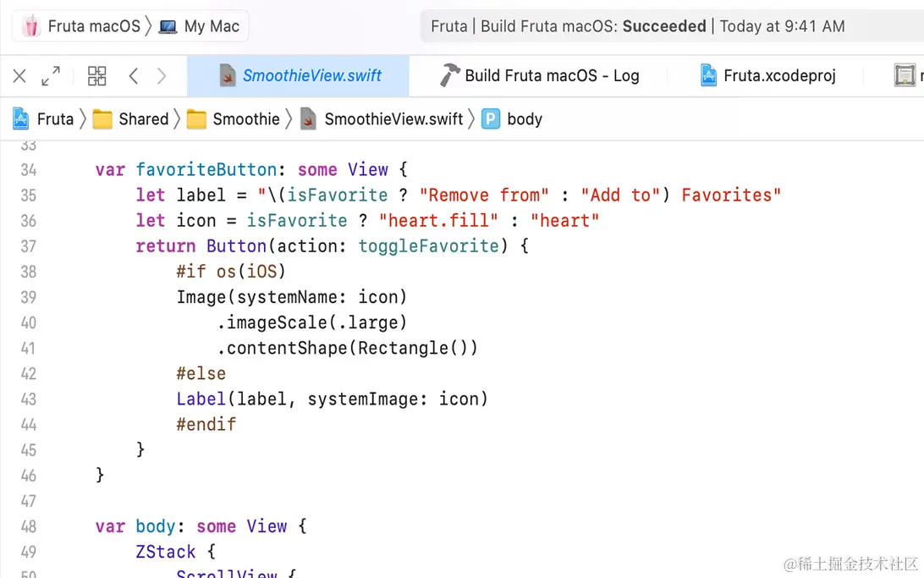
Task: Click the Smoothie folder icon in breadcrumb
Action: [196, 119]
